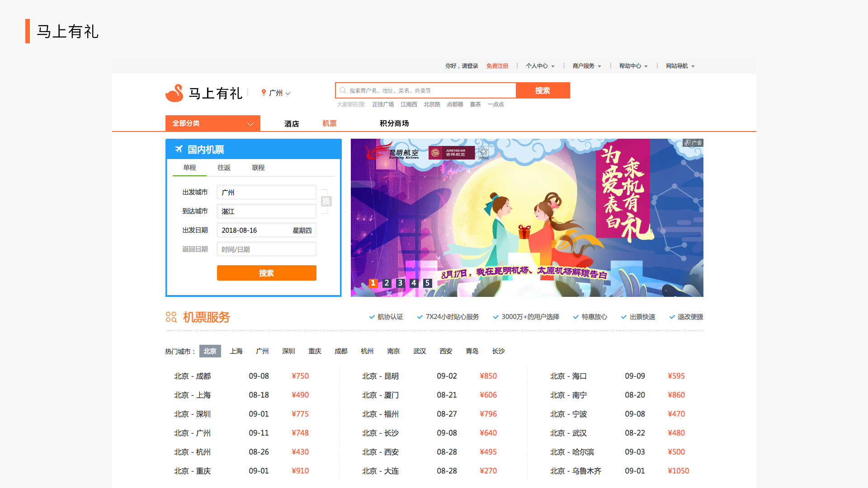Click hot search link 正佳广场

coord(383,104)
